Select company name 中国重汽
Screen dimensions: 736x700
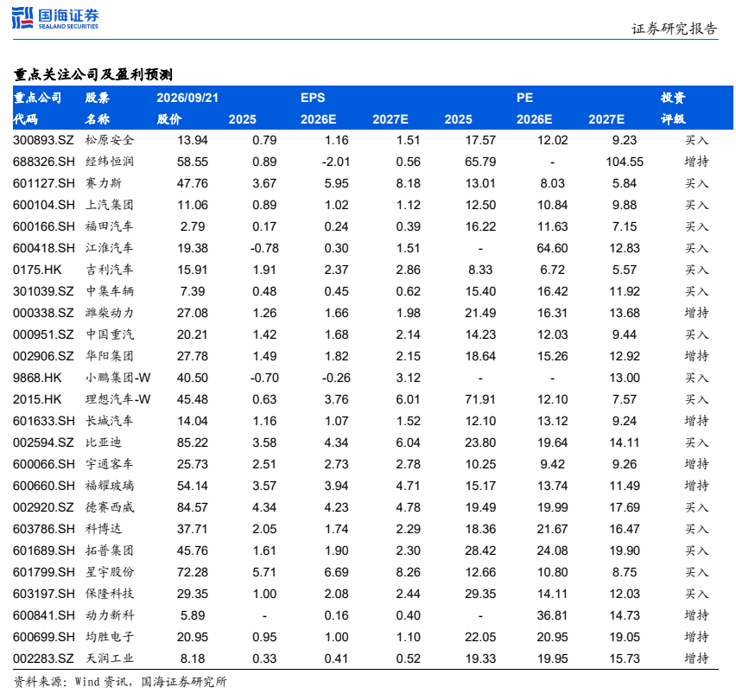pyautogui.click(x=110, y=334)
